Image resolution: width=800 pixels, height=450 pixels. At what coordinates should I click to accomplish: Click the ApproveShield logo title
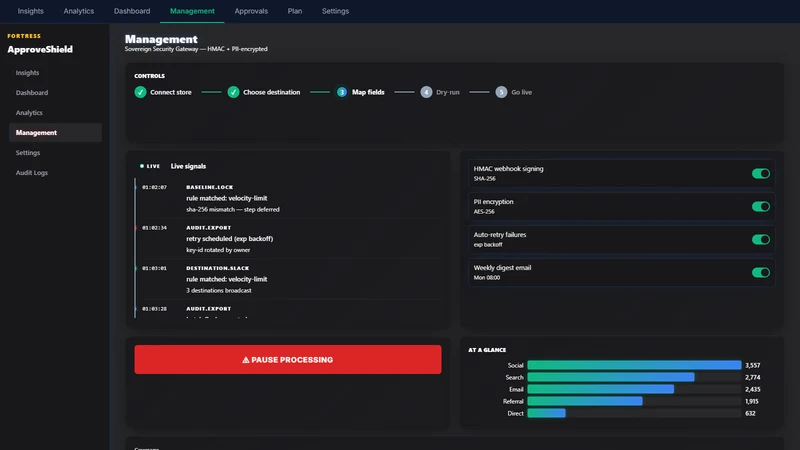coord(40,49)
